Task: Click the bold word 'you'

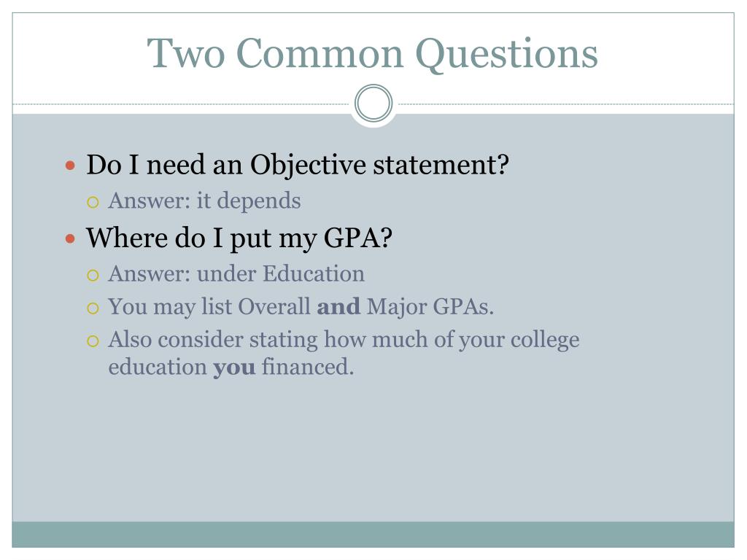Action: (234, 367)
